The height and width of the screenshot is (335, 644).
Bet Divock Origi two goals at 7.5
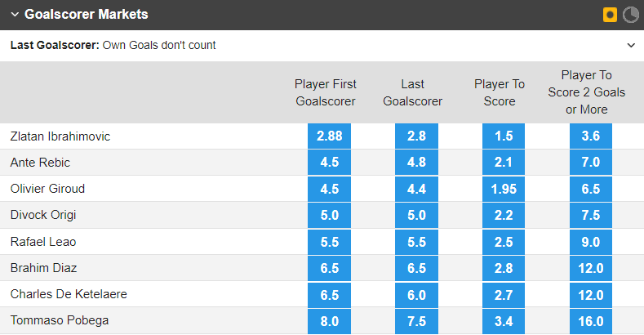point(591,215)
